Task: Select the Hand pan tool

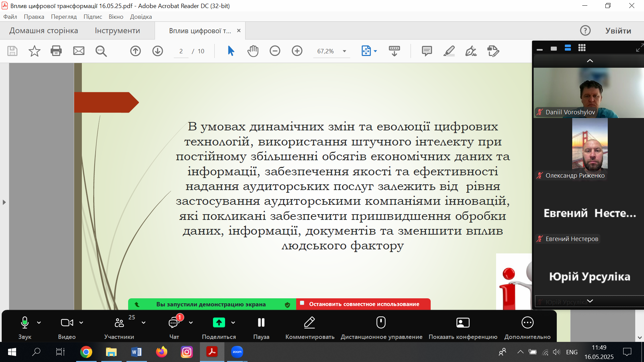Action: point(253,51)
